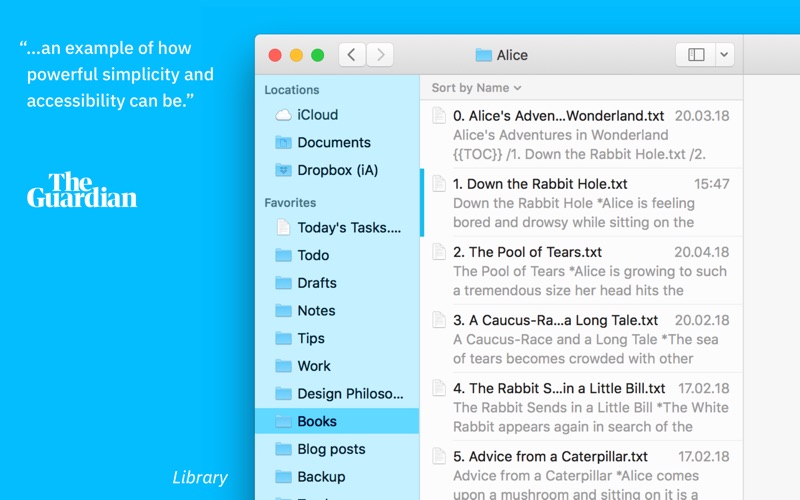
Task: Click the 15:47 timestamp
Action: click(711, 184)
